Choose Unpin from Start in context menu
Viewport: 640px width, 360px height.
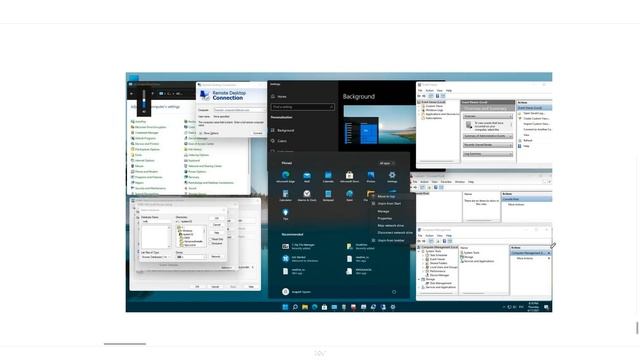[x=389, y=204]
